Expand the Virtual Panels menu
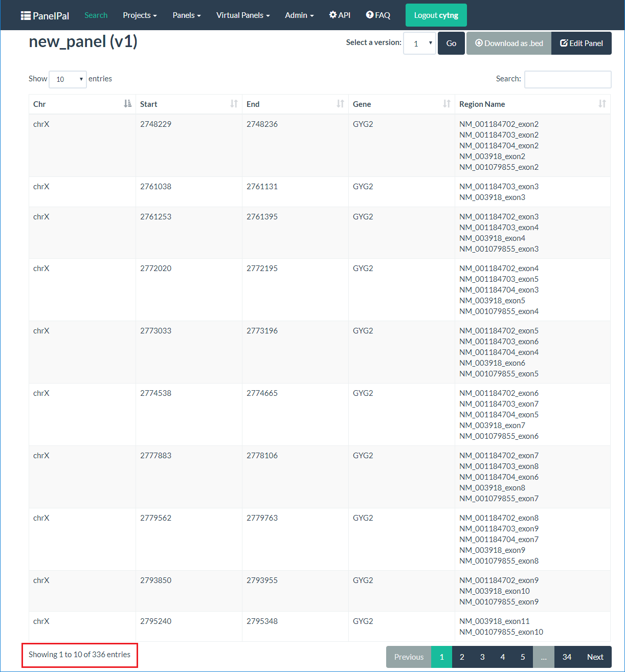Screen dimensions: 625x672 243,15
